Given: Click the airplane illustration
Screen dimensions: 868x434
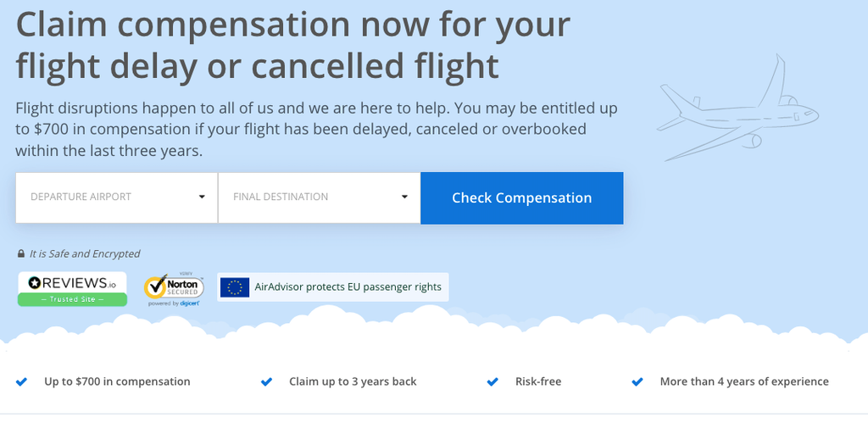Looking at the screenshot, I should click(x=737, y=109).
